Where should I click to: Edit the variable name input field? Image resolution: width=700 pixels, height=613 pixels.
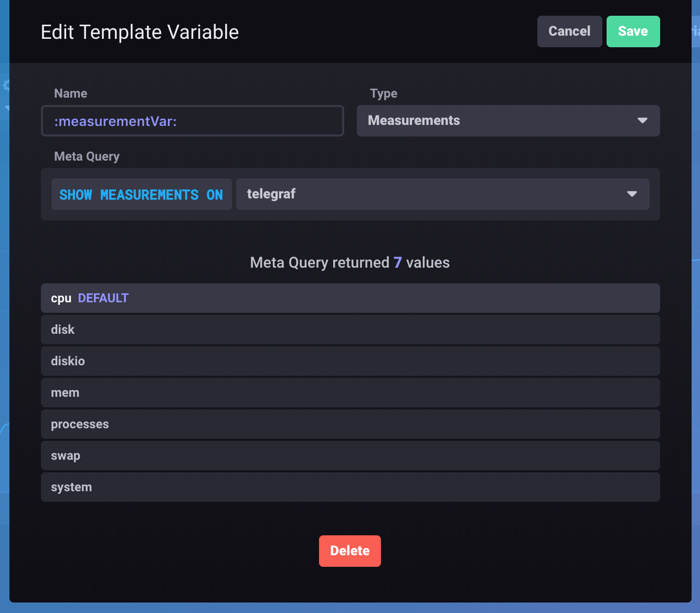tap(192, 121)
